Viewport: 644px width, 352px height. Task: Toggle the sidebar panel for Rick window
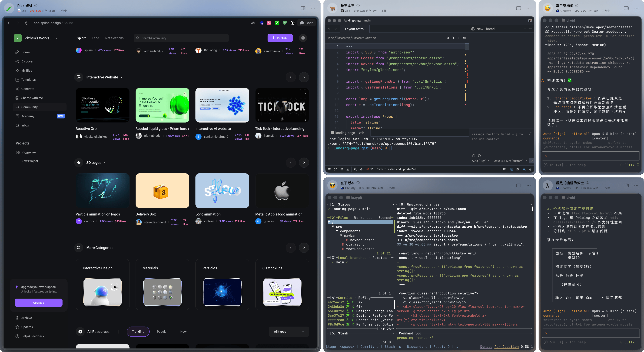point(303,8)
